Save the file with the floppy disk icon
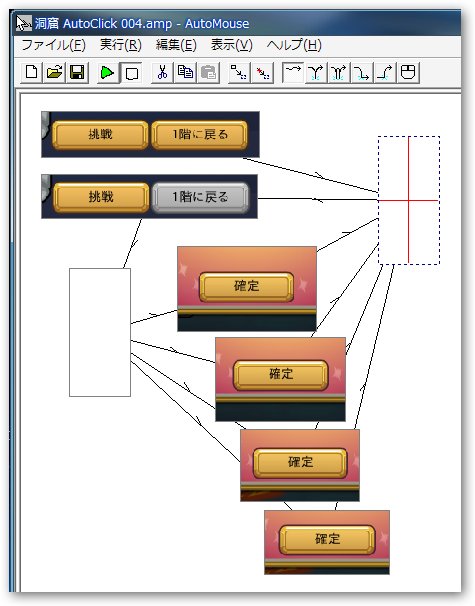The height and width of the screenshot is (606, 475). click(77, 72)
